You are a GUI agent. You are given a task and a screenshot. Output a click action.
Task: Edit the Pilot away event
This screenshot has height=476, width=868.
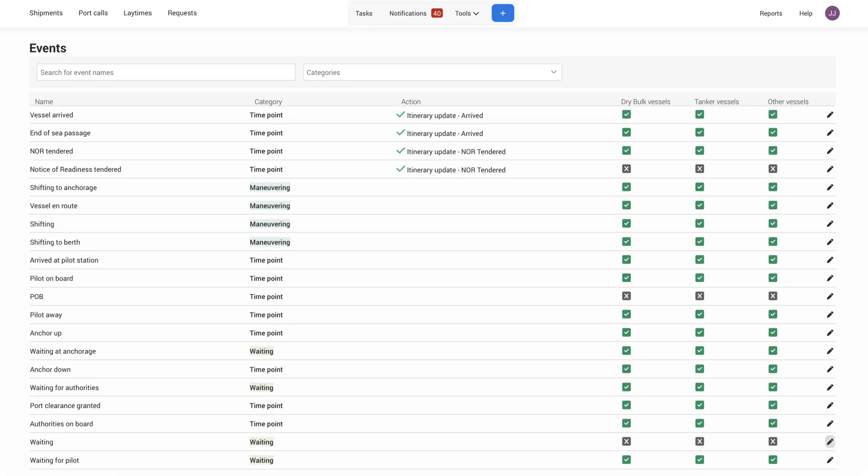point(830,315)
